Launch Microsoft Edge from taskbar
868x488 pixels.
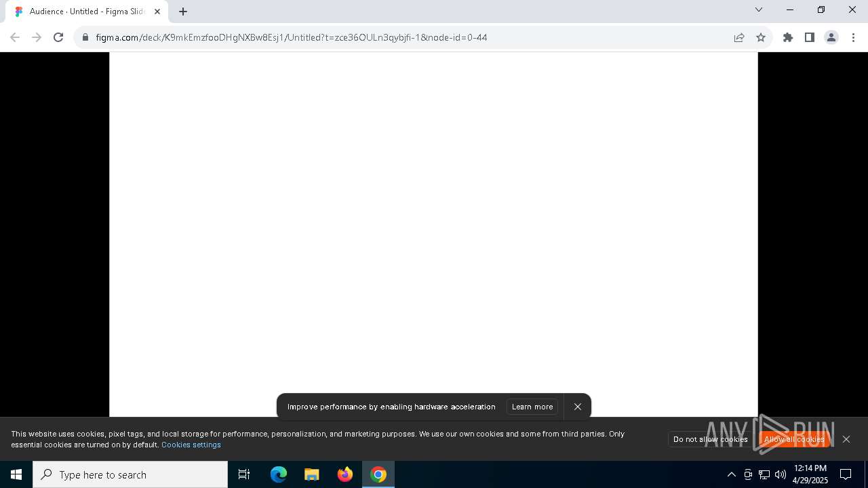[279, 474]
